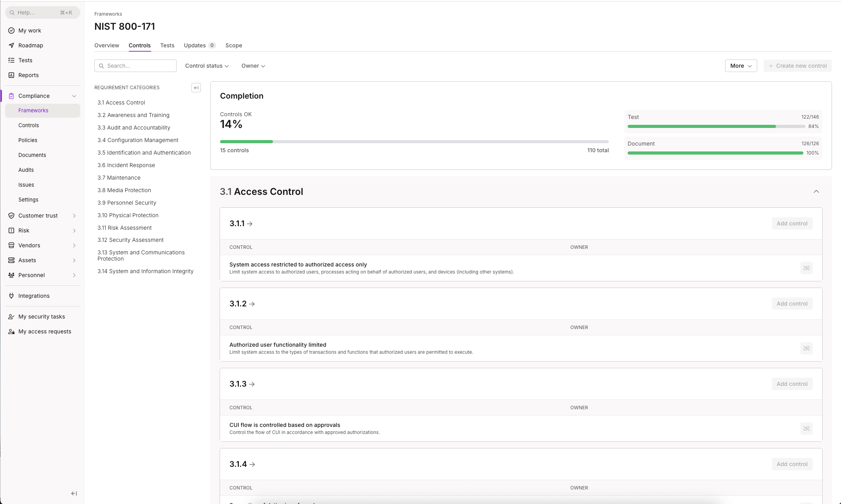The height and width of the screenshot is (504, 841).
Task: Collapse the requirement categories panel
Action: click(x=196, y=88)
